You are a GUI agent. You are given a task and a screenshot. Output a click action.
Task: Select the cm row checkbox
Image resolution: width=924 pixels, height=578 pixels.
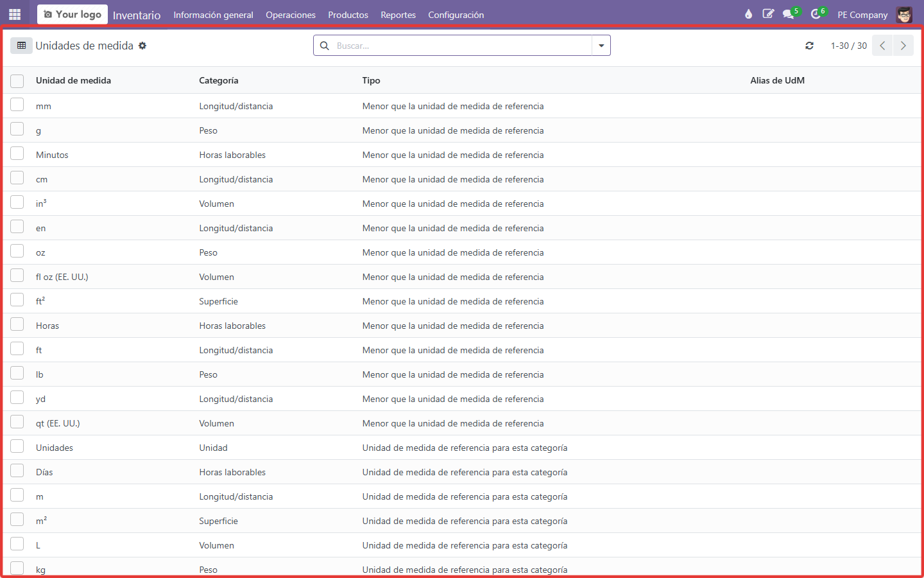[17, 178]
